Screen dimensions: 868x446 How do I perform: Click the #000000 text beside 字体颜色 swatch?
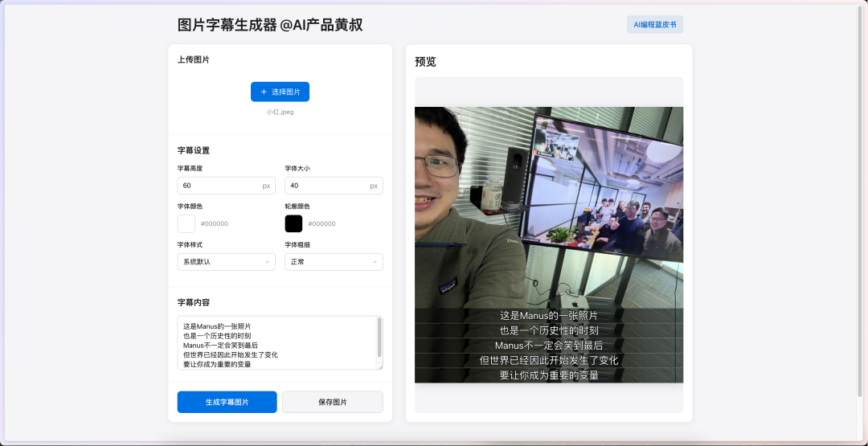pos(215,224)
